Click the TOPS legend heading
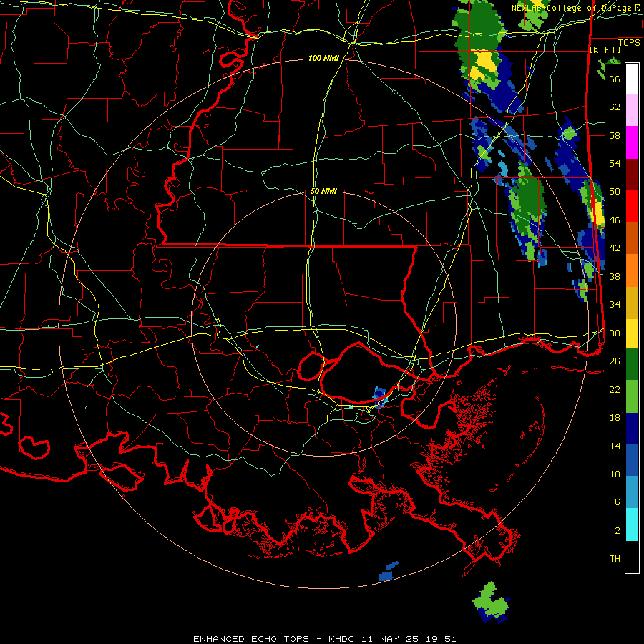644x644 pixels. point(629,43)
